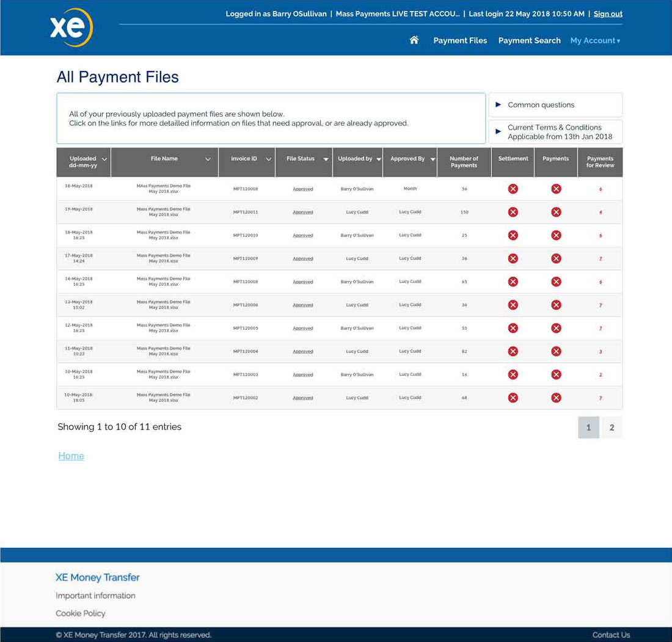Screen dimensions: 672x642
Task: Click Settlement red X icon for invoice MPT120004
Action: coord(513,351)
